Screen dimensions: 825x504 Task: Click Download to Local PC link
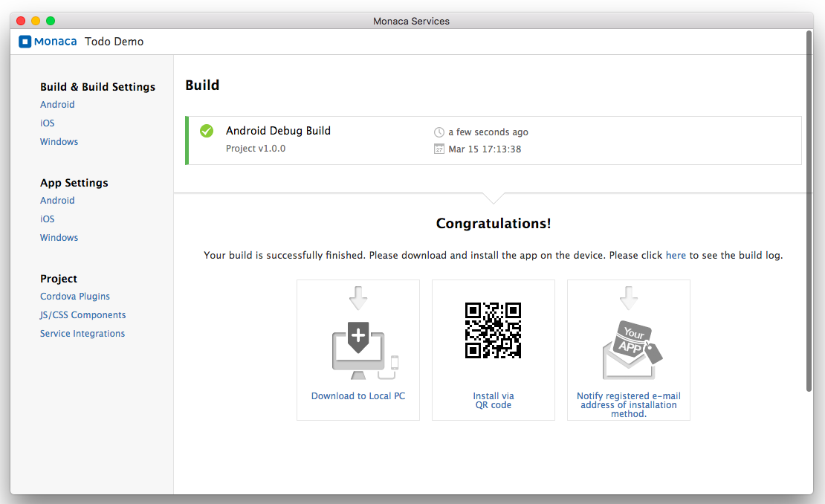coord(358,396)
